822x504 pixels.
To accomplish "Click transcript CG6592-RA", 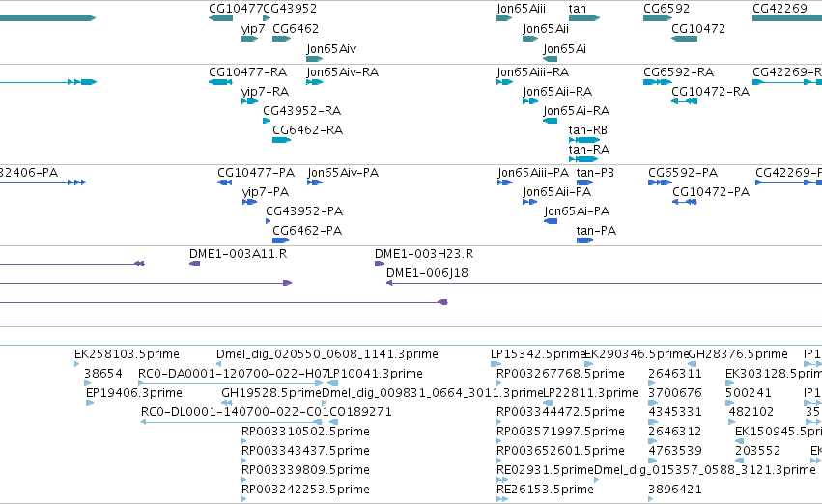I will 678,72.
